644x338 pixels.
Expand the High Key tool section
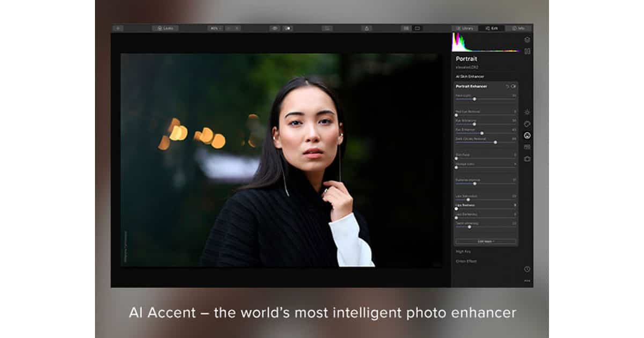tap(463, 251)
